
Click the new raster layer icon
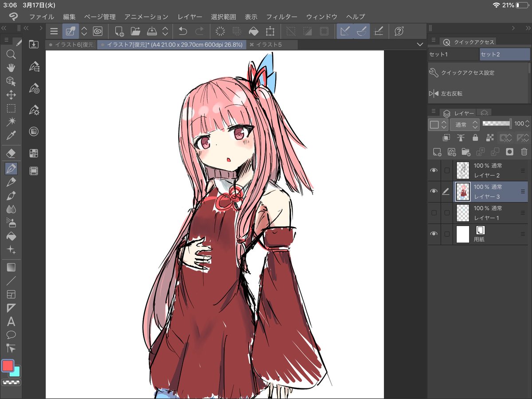coord(437,152)
